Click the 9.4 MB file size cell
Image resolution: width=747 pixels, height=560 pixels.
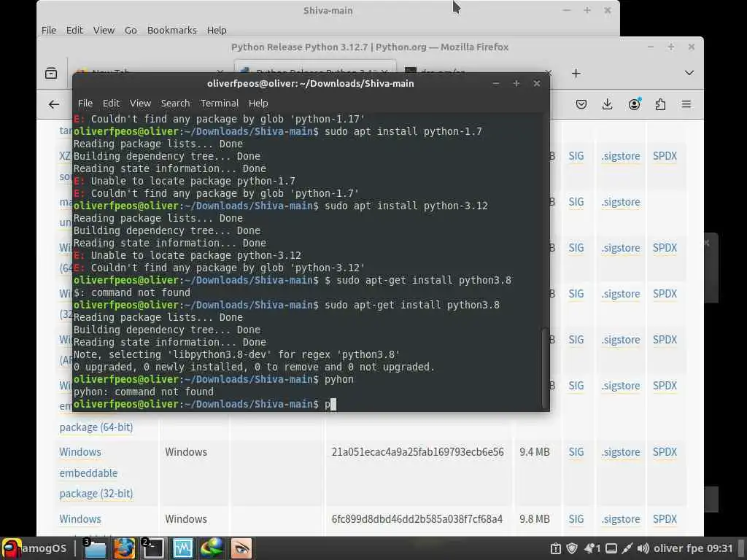535,452
